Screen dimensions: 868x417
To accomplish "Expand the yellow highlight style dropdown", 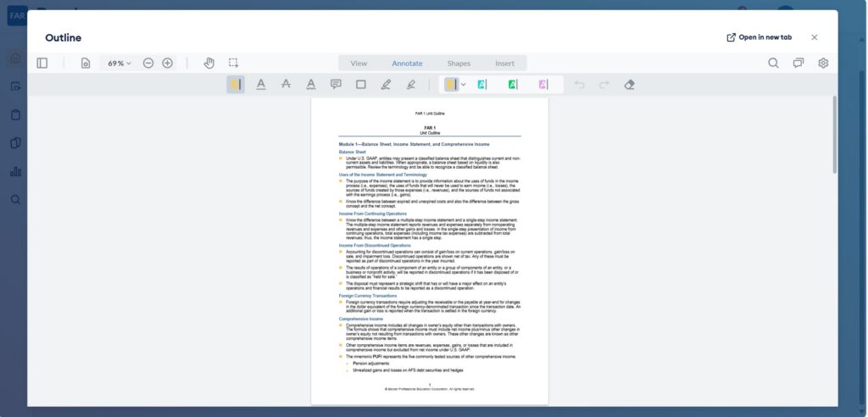I will coord(463,85).
